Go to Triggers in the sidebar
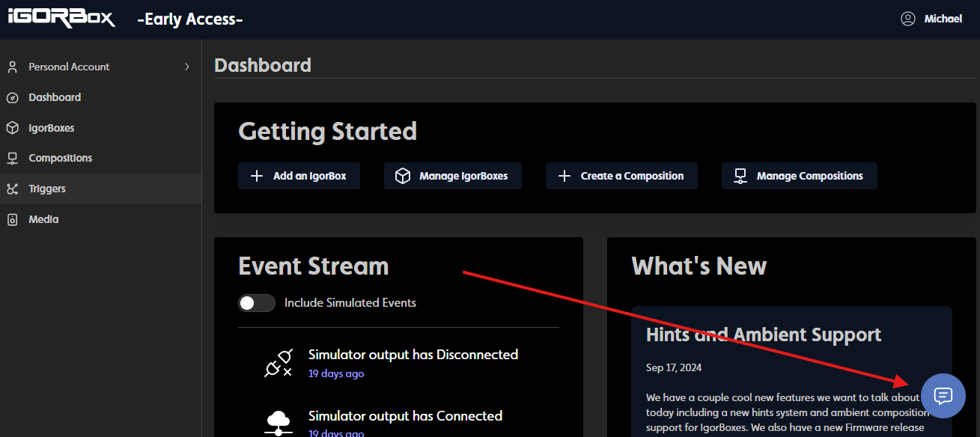 [x=47, y=189]
